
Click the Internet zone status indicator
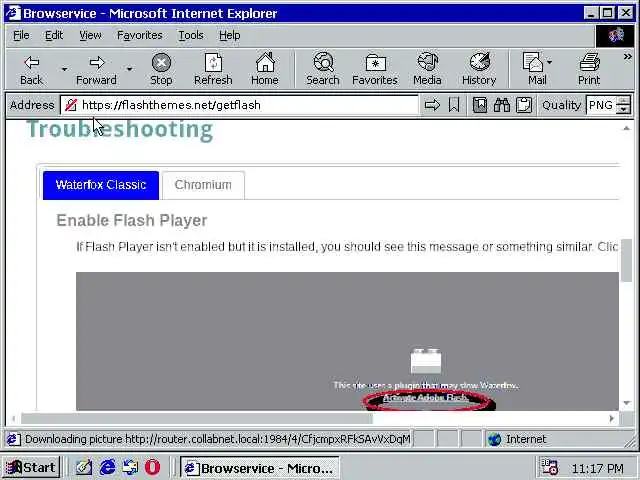517,440
